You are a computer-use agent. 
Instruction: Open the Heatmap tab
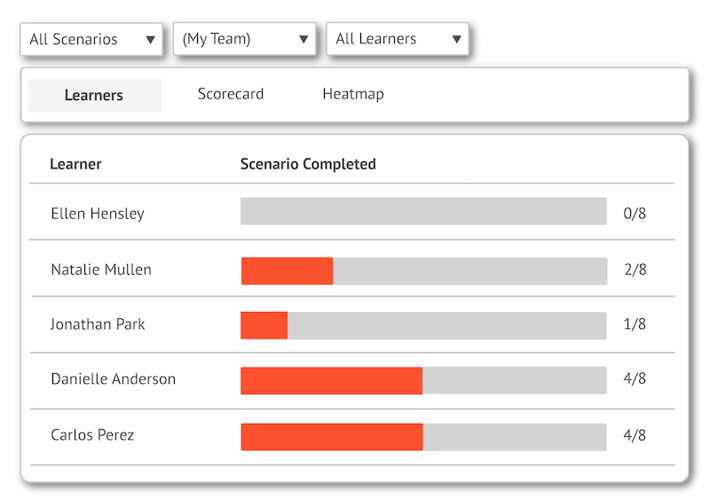point(353,94)
